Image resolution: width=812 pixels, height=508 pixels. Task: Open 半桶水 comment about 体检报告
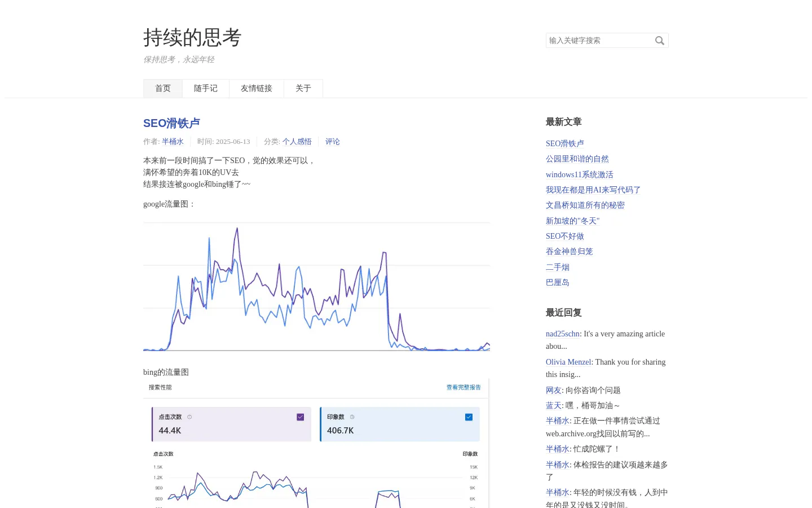[558, 465]
